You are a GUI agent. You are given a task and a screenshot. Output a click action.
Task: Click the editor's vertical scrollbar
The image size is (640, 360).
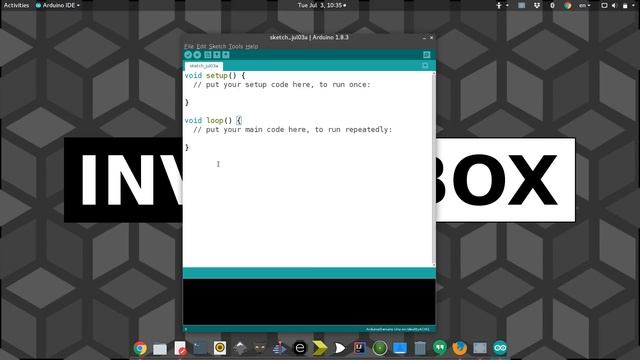coord(434,169)
